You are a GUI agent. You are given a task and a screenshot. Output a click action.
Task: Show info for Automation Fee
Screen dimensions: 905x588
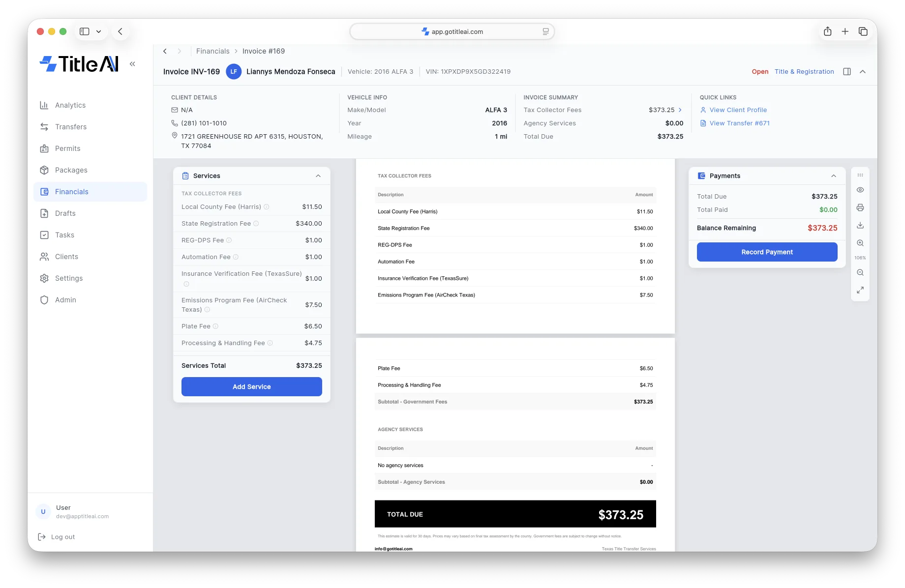[x=236, y=257]
